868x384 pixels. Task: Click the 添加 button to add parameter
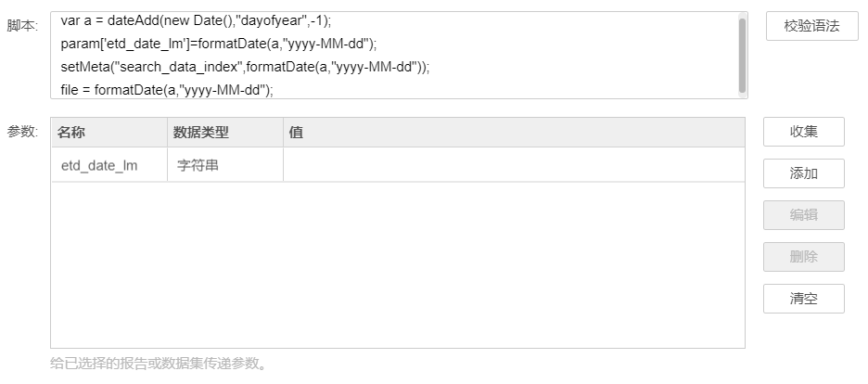tap(804, 173)
